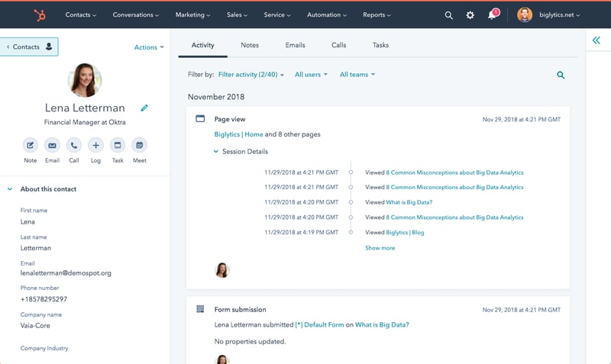
Task: Collapse the right sidebar with the double chevron
Action: [596, 40]
